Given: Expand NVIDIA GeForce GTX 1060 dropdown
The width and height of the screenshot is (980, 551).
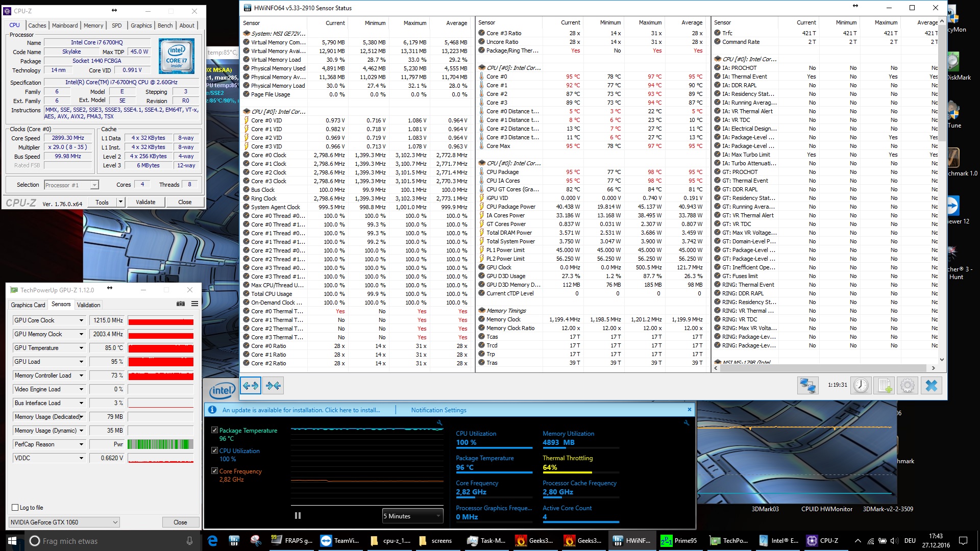Looking at the screenshot, I should (64, 522).
